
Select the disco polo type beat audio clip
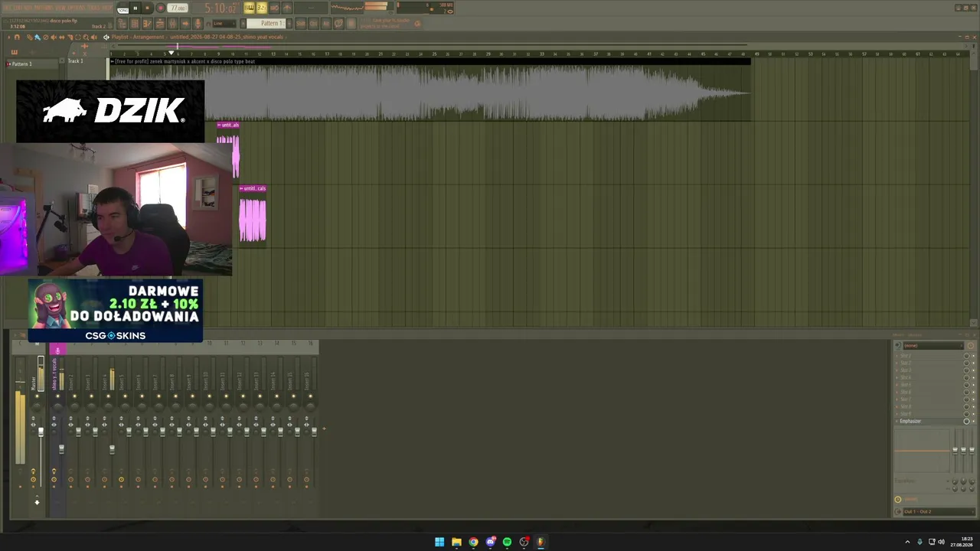click(430, 90)
